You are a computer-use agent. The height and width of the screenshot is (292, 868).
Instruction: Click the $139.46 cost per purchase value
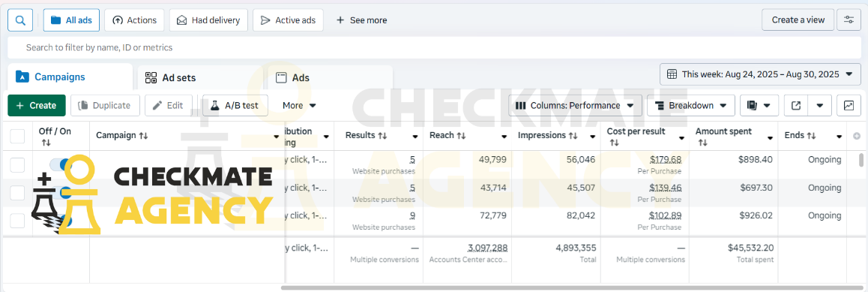point(666,188)
